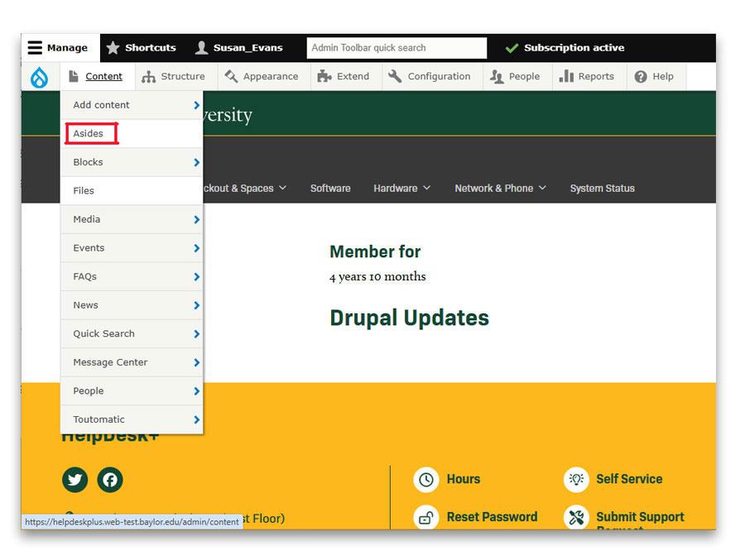745x560 pixels.
Task: Follow the Submit Support footer link
Action: tap(640, 517)
